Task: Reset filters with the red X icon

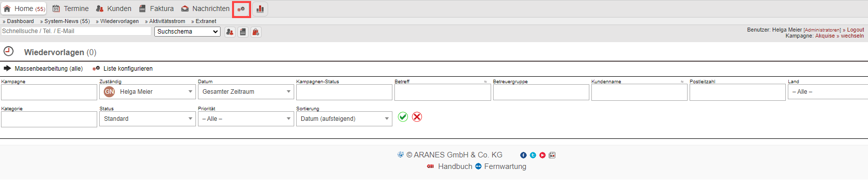Action: tap(417, 117)
